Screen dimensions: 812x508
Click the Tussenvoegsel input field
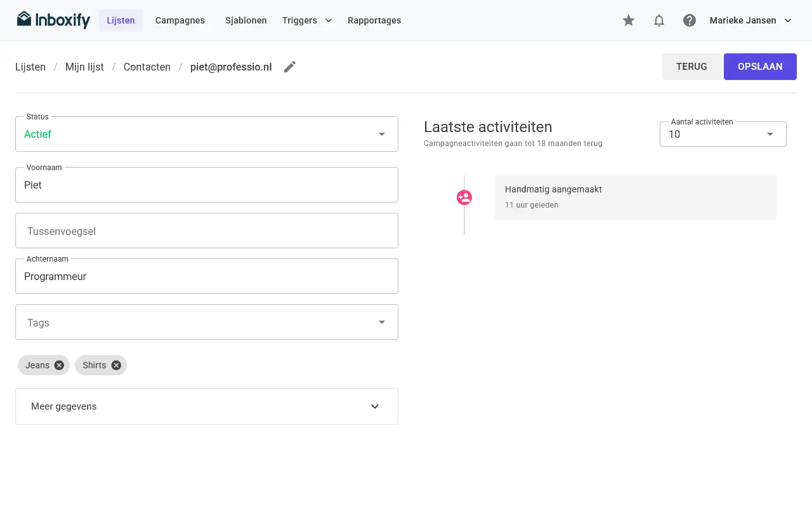(207, 231)
